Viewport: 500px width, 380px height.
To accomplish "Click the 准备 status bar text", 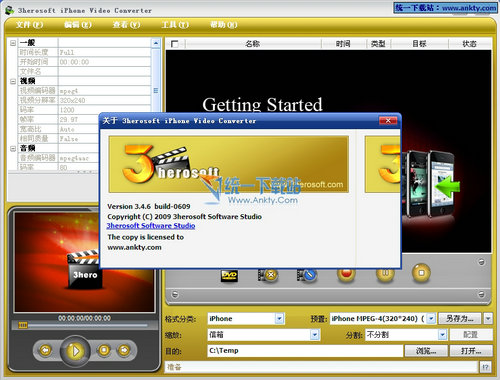I will (174, 367).
